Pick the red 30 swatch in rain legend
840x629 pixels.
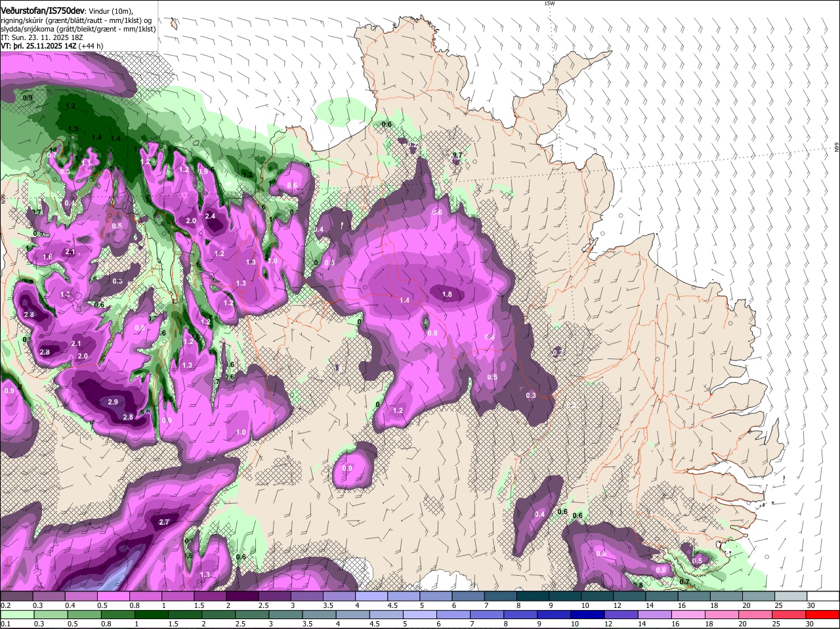coord(822,615)
